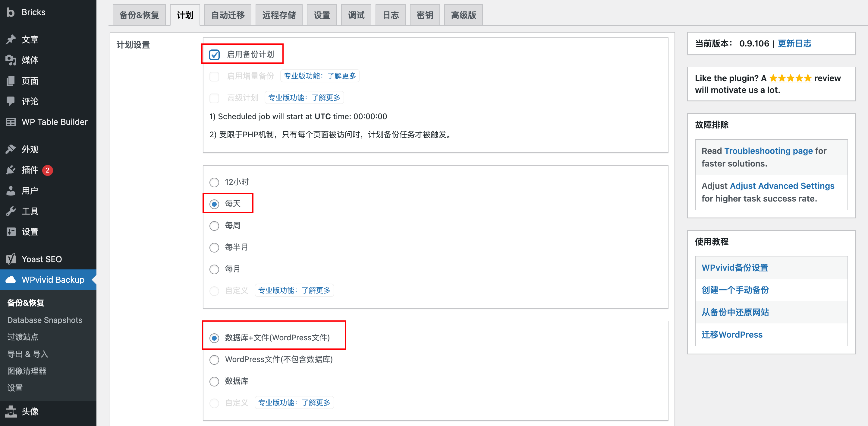Open the 高级版 tab
This screenshot has width=868, height=426.
click(463, 15)
